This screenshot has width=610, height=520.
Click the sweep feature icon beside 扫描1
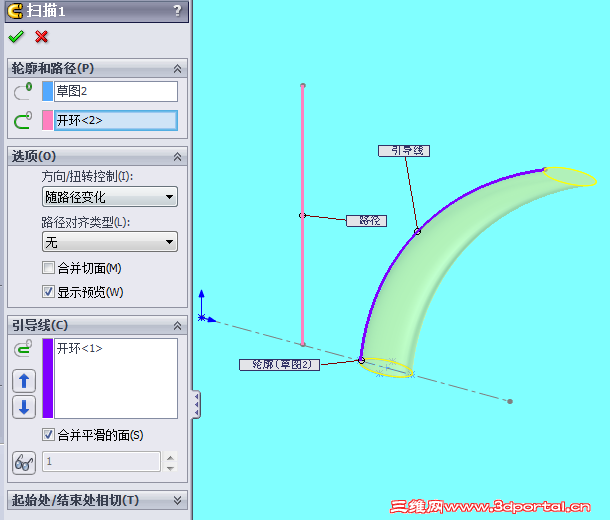pos(15,11)
